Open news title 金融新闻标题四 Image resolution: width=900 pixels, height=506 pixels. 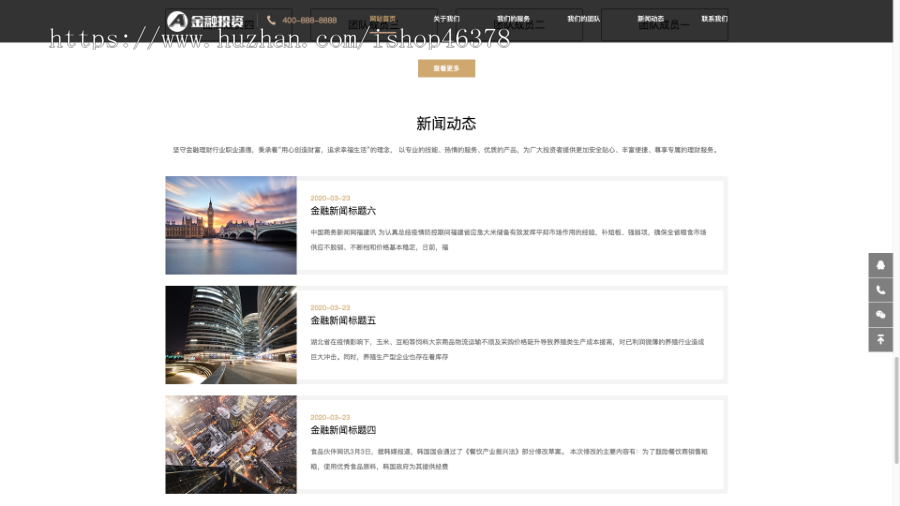[343, 430]
